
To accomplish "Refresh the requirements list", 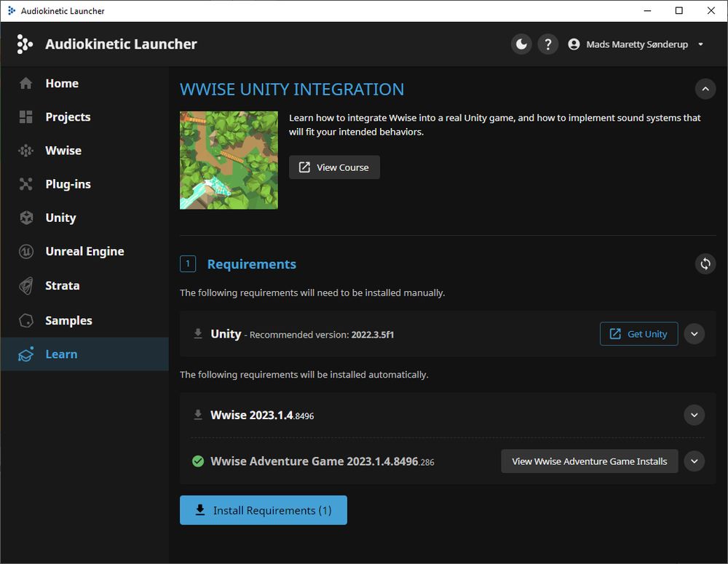I will coord(705,263).
